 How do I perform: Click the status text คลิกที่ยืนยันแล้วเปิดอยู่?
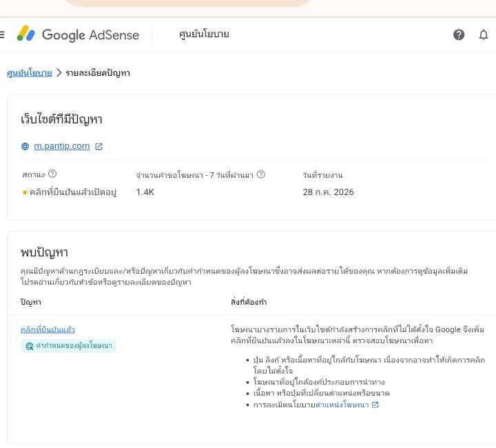pyautogui.click(x=73, y=192)
